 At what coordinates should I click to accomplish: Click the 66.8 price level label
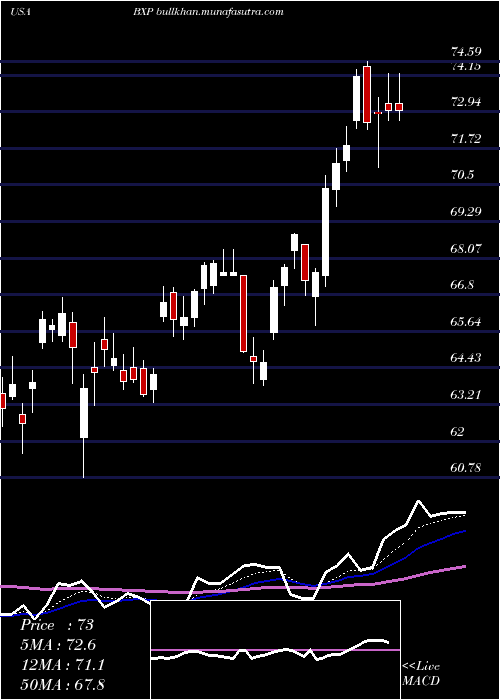462,285
